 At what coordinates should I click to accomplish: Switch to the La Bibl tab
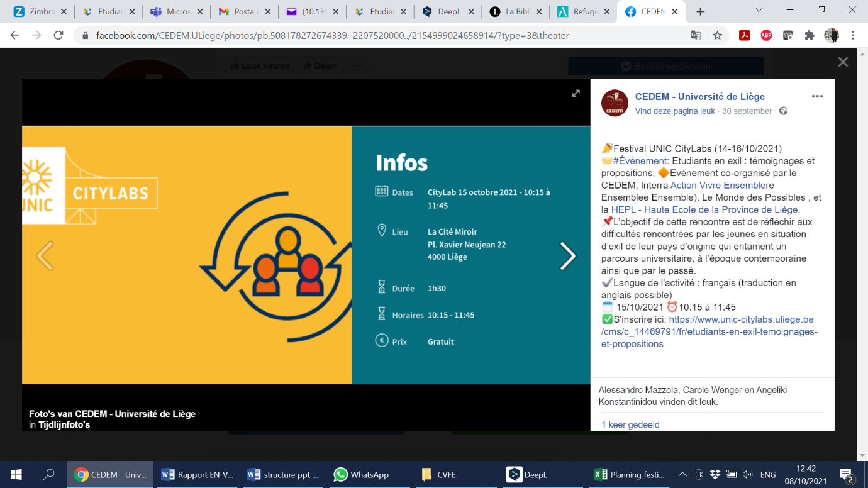(x=515, y=11)
